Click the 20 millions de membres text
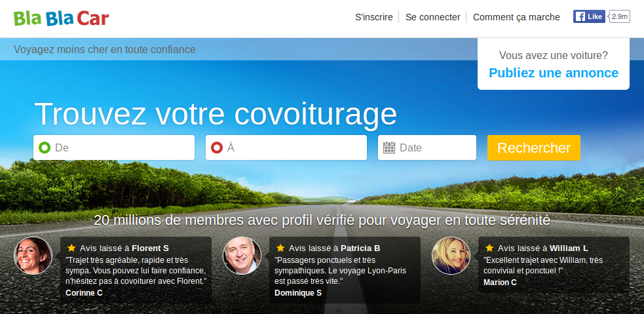Image resolution: width=644 pixels, height=314 pixels. click(322, 220)
